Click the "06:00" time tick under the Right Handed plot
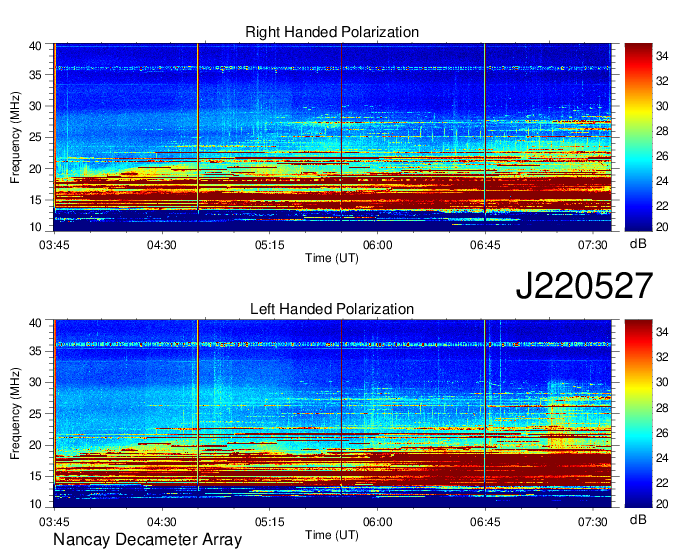Viewport: 680px width, 552px height. click(x=377, y=245)
